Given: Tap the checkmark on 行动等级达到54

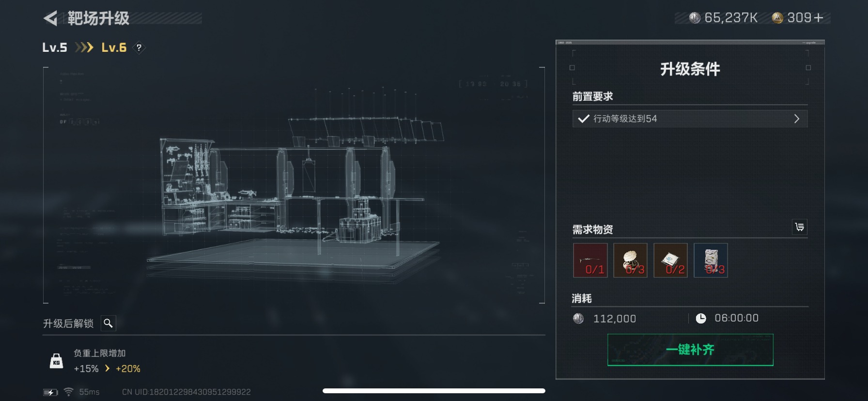Looking at the screenshot, I should tap(584, 119).
